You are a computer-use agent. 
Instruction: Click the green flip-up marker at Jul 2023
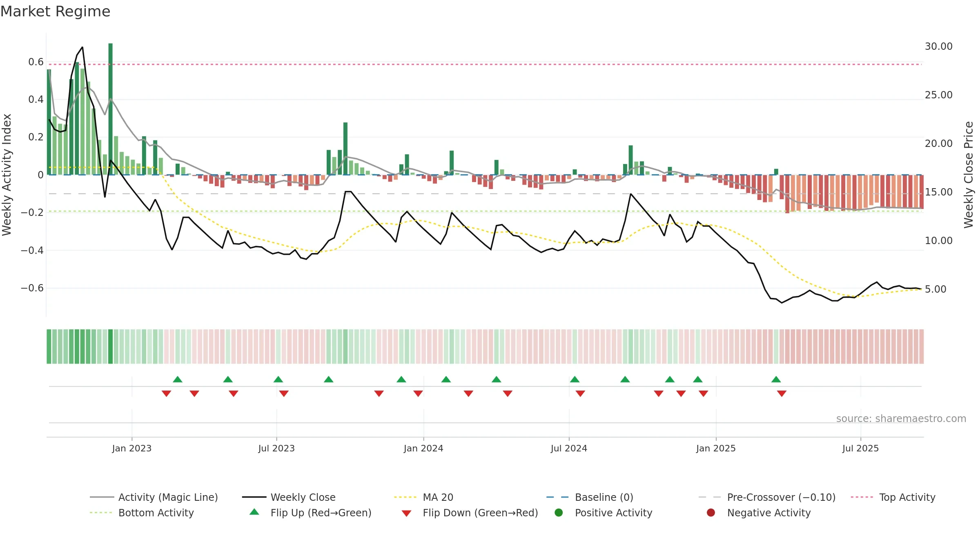(278, 380)
